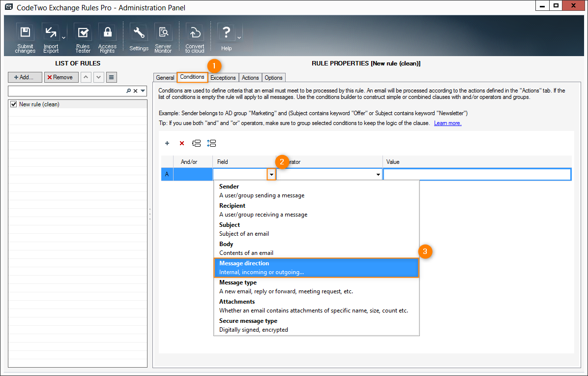Image resolution: width=588 pixels, height=376 pixels.
Task: Expand the search filter dropdown arrow
Action: 143,91
